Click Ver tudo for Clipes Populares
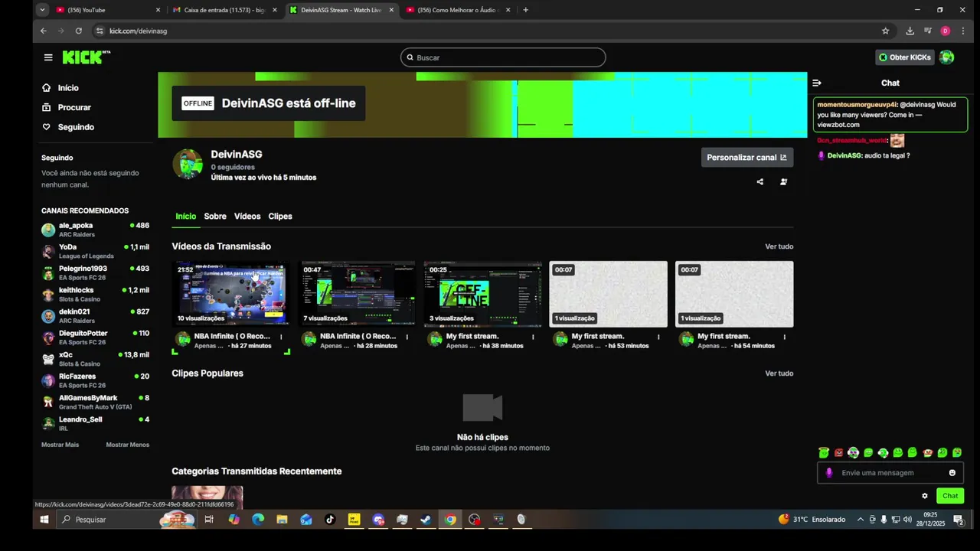Screen dimensions: 980x551 (779, 373)
